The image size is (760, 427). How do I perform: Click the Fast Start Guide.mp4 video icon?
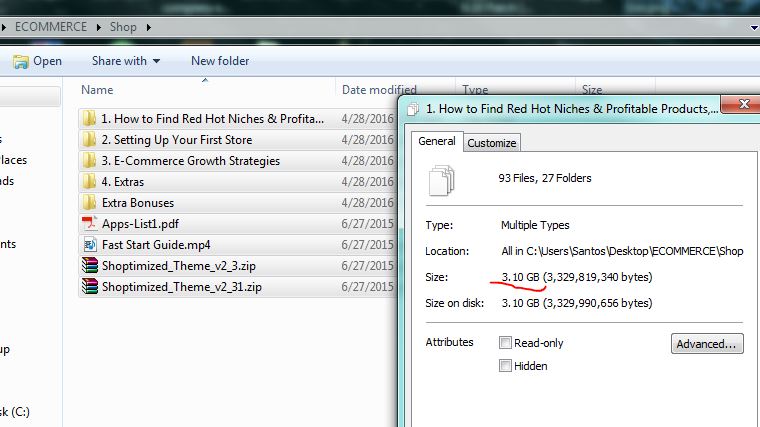pos(90,245)
